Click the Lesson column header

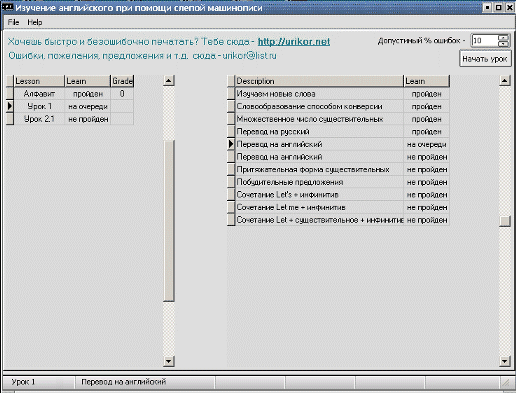coord(39,81)
